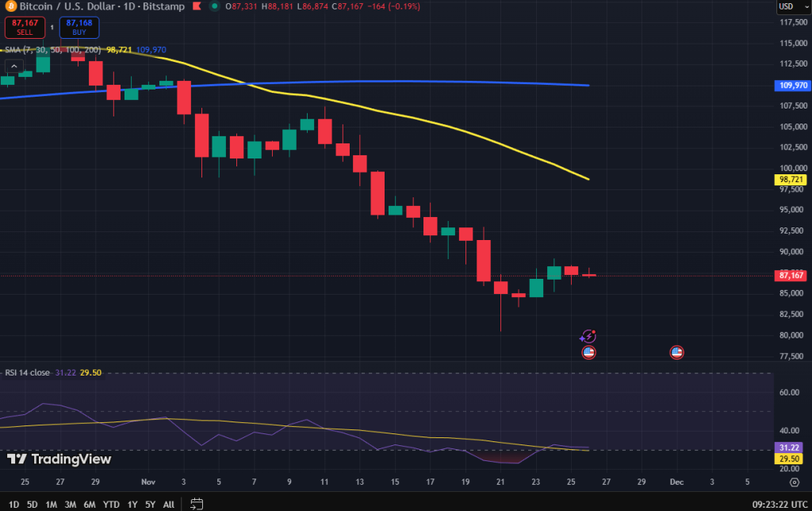
Task: Click the RSI 14 close indicator label
Action: click(x=29, y=372)
